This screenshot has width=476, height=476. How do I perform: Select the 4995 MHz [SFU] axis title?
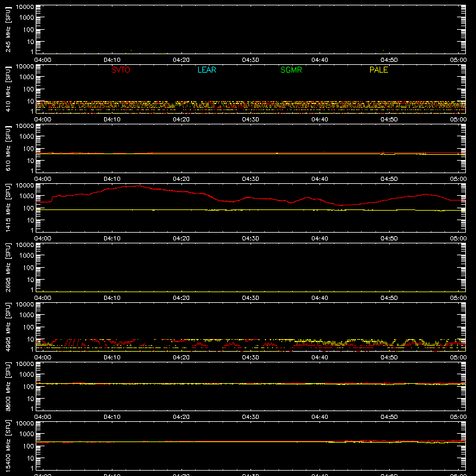8,327
